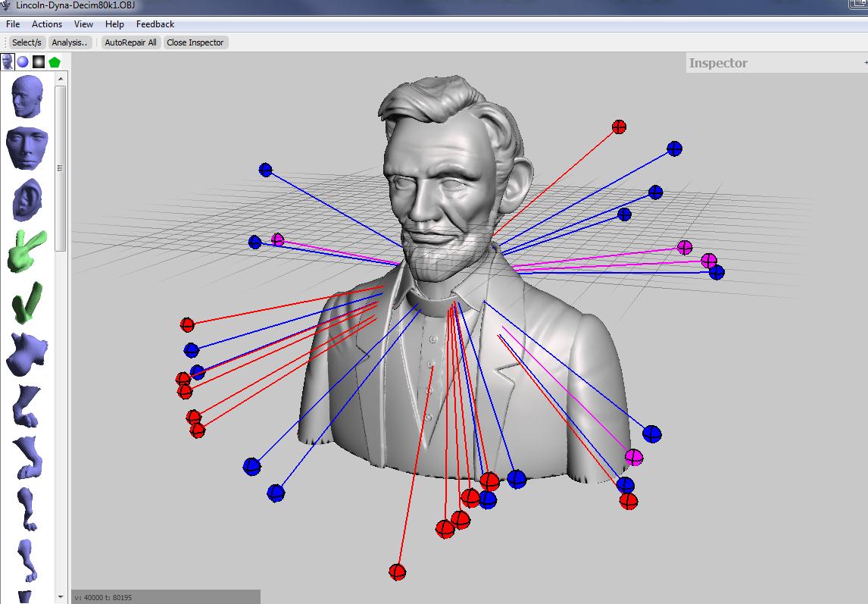
Task: Select the green two-finger hand part
Action: point(27,302)
